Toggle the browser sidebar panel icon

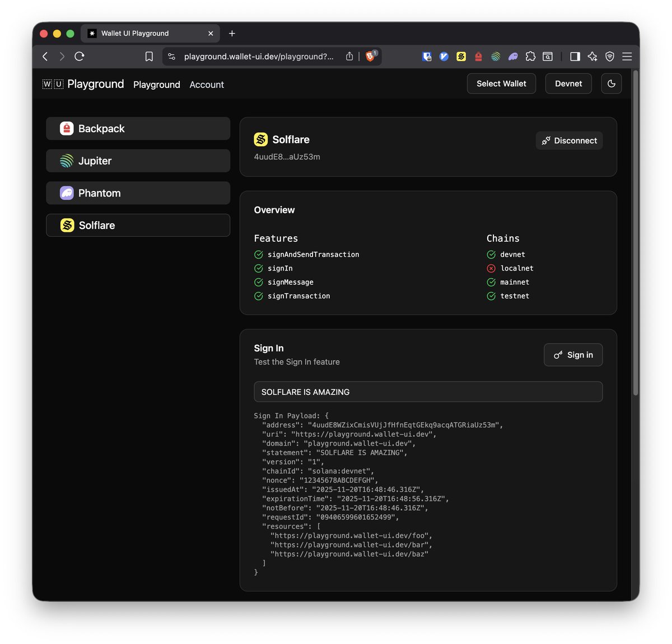(x=575, y=56)
